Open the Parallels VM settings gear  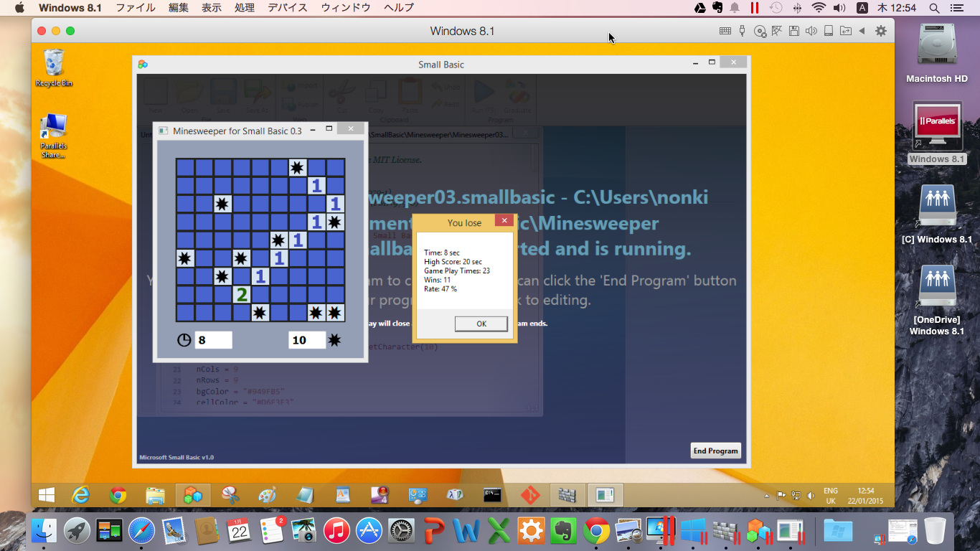[x=881, y=31]
